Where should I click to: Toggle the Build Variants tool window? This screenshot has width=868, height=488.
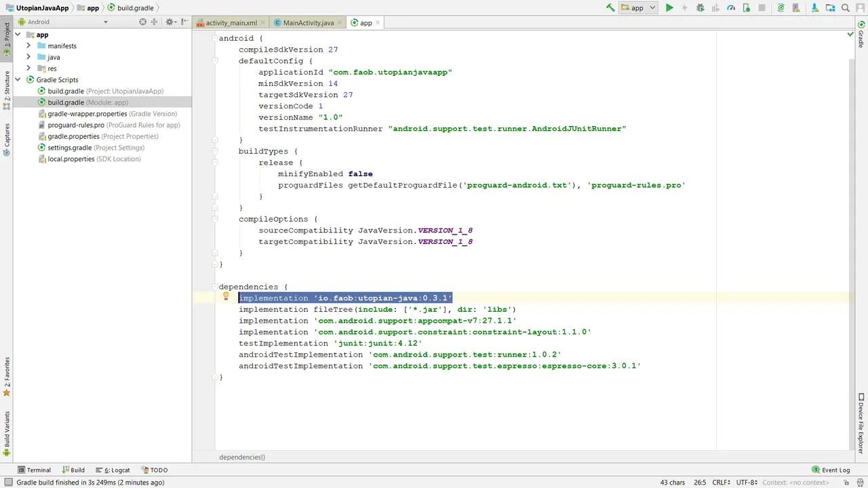(x=6, y=434)
